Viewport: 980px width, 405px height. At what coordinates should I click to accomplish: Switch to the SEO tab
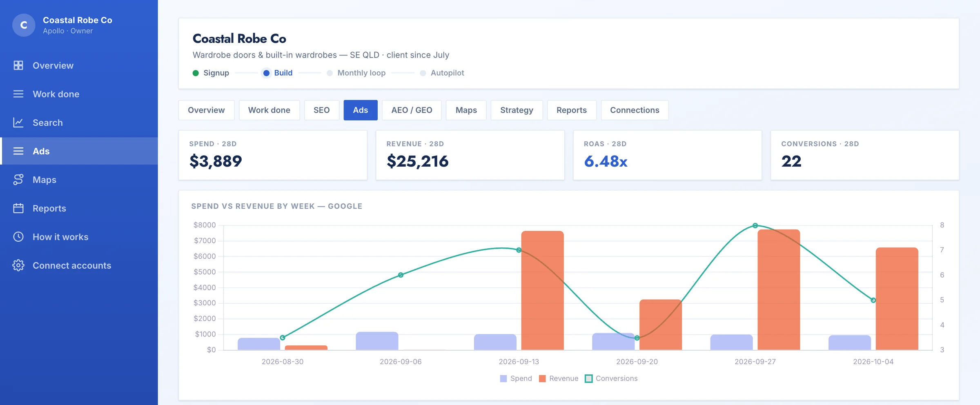(x=321, y=110)
